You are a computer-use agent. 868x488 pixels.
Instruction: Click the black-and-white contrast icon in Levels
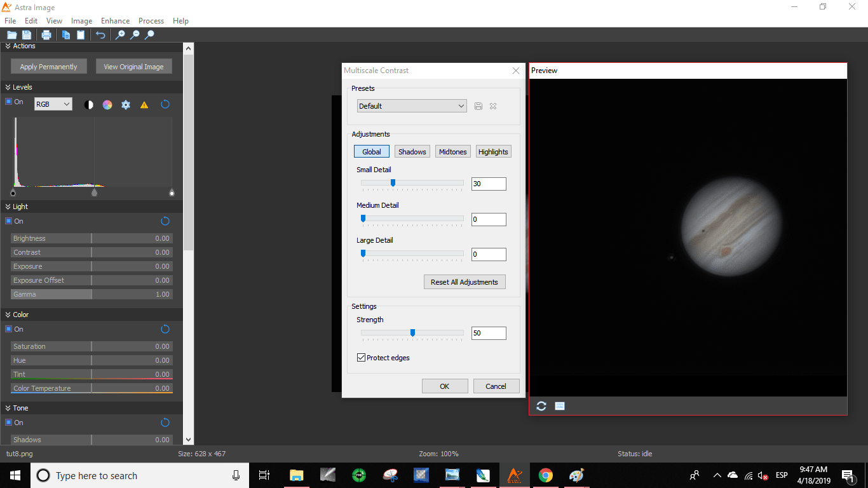[x=89, y=105]
